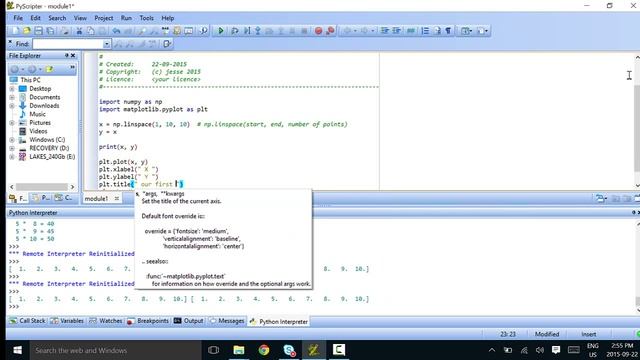Click the File Explorer forward arrow icon
The width and height of the screenshot is (640, 360).
pyautogui.click(x=32, y=69)
